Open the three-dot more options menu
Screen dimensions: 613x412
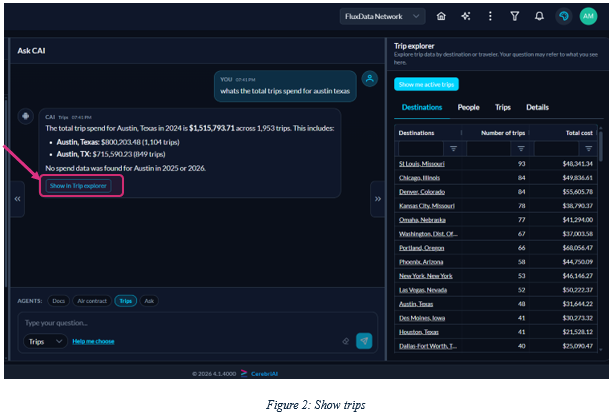point(490,16)
